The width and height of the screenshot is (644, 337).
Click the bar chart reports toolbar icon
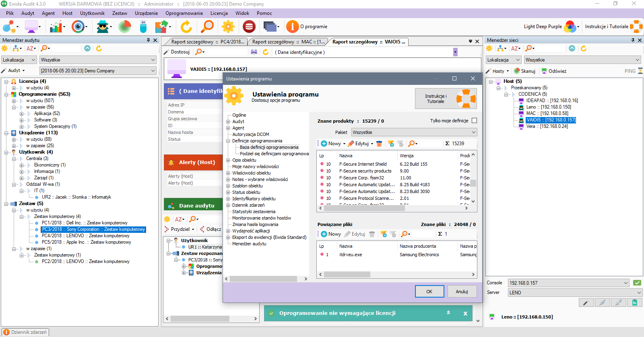point(56,27)
